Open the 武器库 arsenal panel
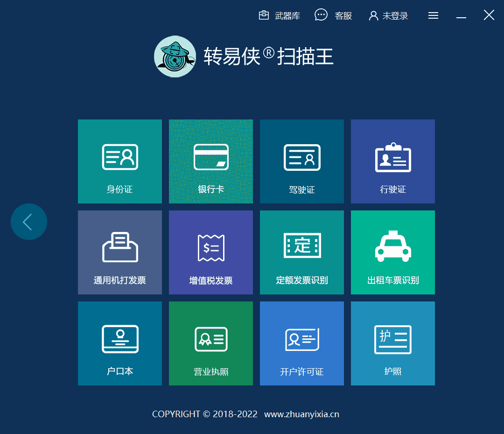504x434 pixels. [279, 15]
